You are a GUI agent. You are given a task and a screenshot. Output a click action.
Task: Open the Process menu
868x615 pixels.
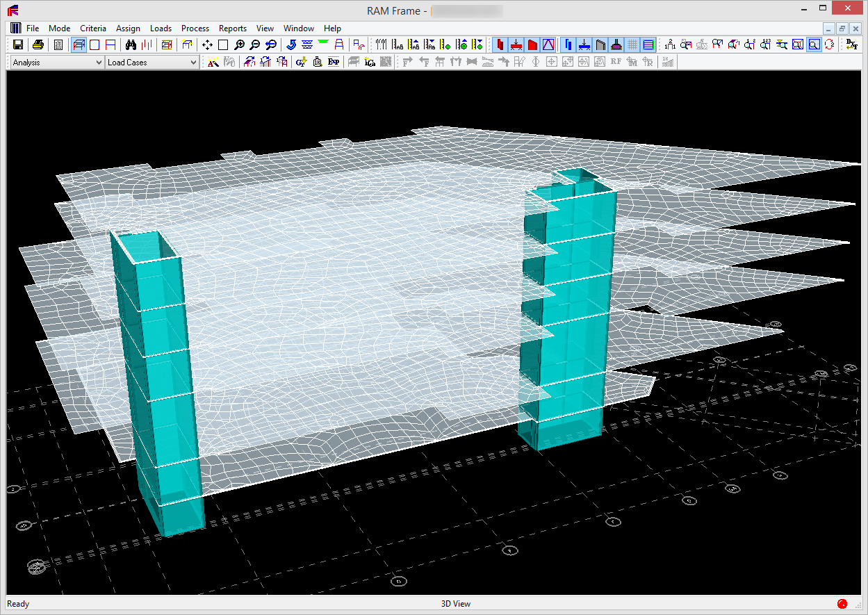(x=195, y=28)
